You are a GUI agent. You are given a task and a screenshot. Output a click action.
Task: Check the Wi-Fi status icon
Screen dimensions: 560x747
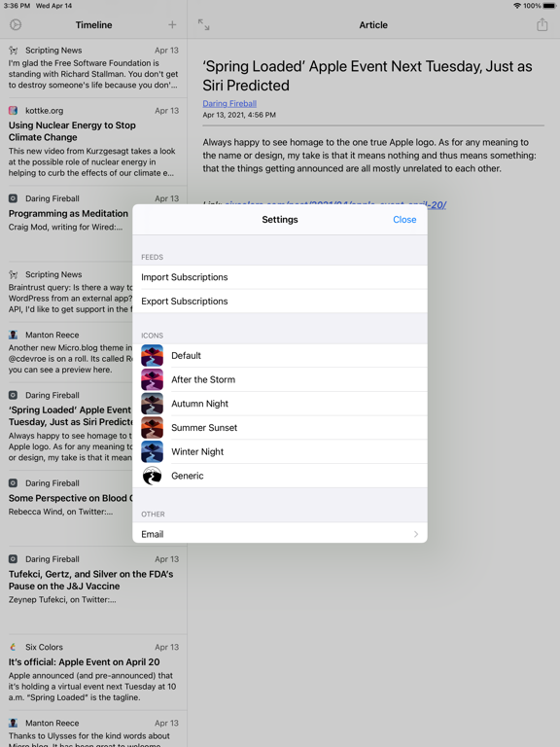[x=517, y=6]
